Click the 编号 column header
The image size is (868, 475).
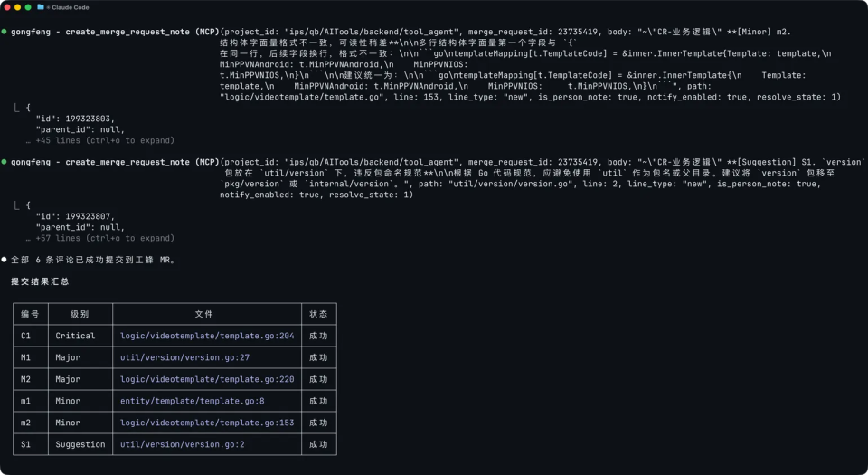click(x=30, y=314)
